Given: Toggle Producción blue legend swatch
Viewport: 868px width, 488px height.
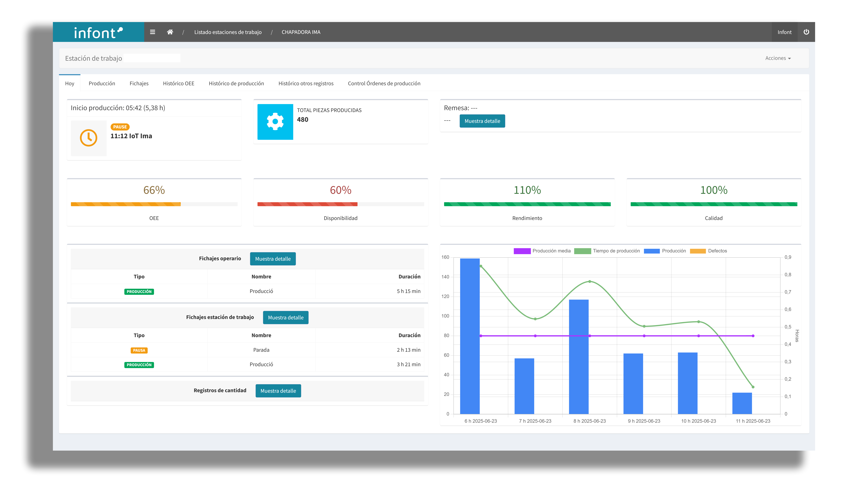Looking at the screenshot, I should point(652,251).
